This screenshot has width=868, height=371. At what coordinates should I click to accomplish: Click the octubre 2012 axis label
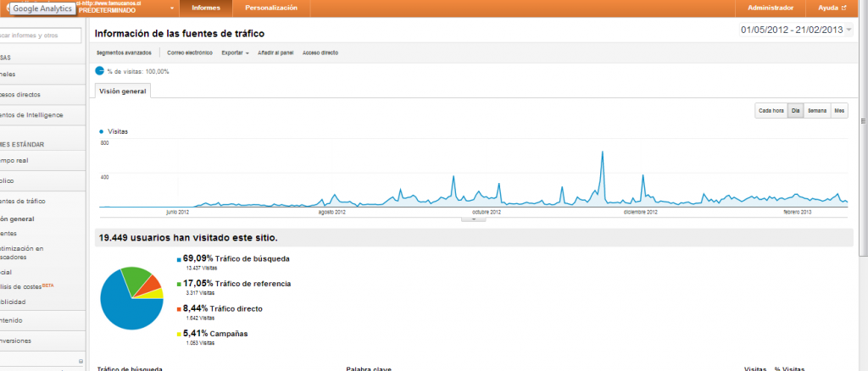(487, 212)
